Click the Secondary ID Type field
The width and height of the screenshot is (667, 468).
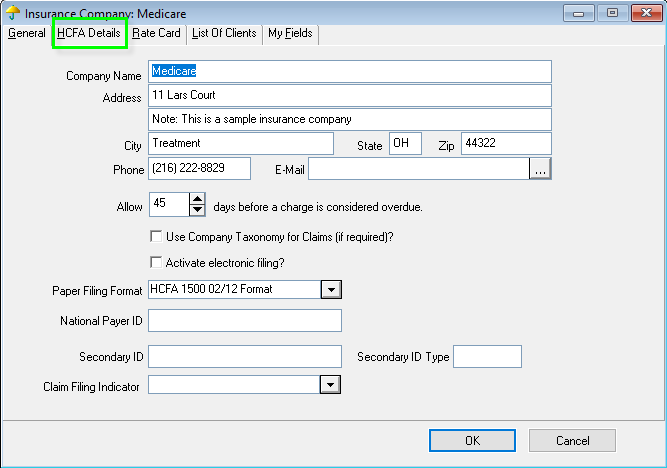pos(487,357)
